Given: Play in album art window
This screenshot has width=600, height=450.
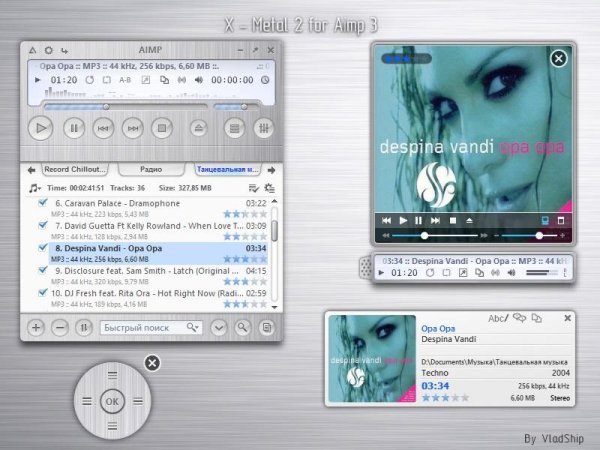Looking at the screenshot, I should [403, 220].
